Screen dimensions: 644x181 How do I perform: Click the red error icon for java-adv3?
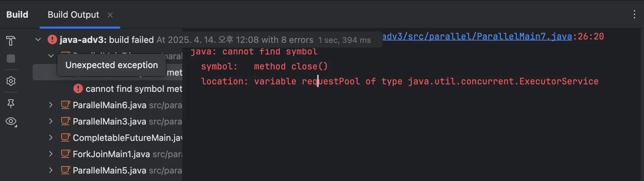click(x=52, y=40)
